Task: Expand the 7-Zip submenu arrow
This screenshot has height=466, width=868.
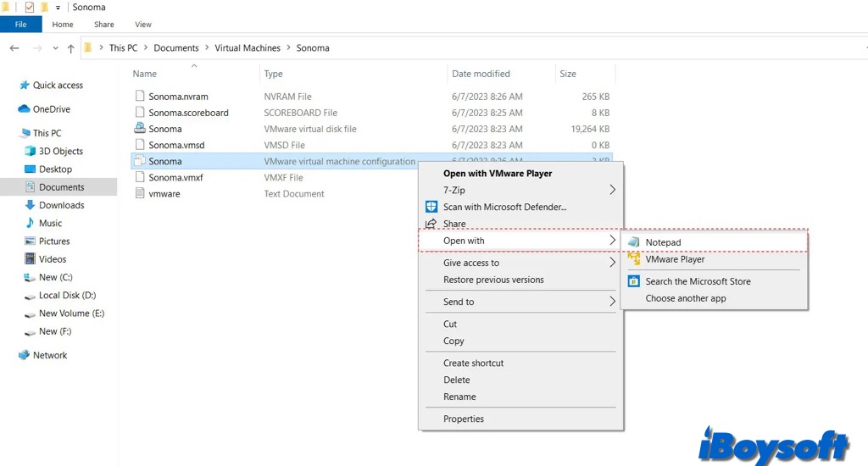Action: click(x=612, y=190)
